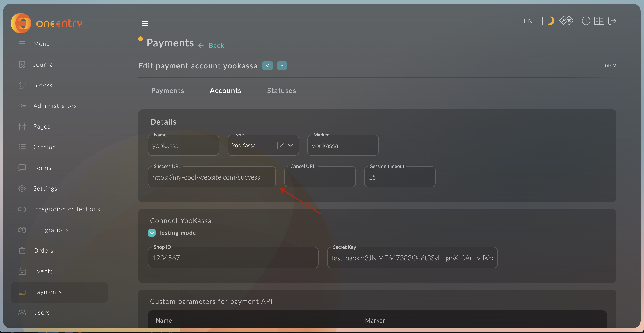Click the Integrations puzzle icon
The height and width of the screenshot is (333, 644).
pos(22,230)
